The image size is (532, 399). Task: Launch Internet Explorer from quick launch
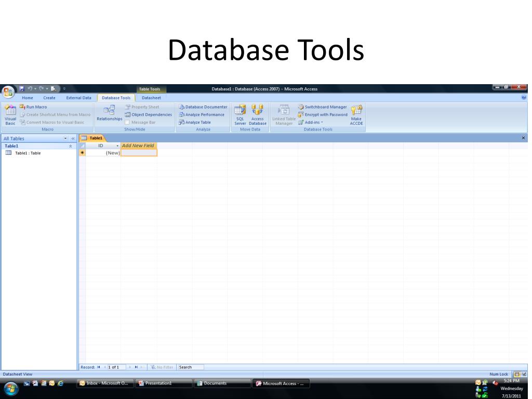pyautogui.click(x=60, y=383)
